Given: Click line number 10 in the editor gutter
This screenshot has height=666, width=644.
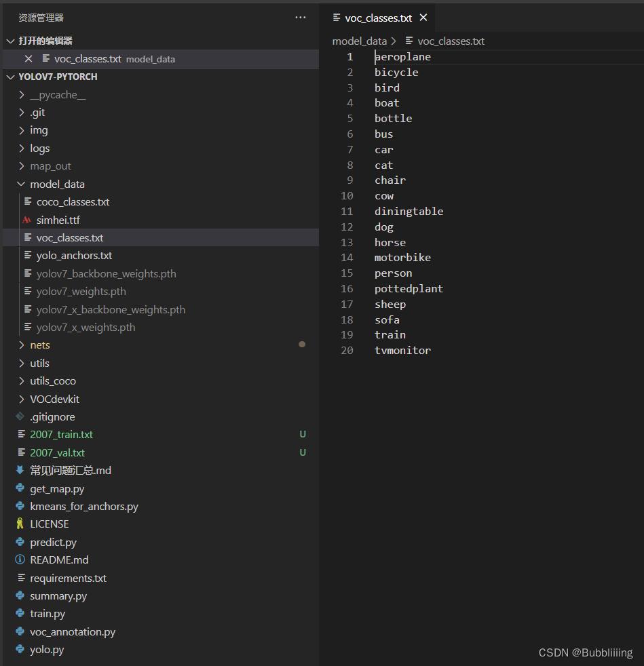Looking at the screenshot, I should pyautogui.click(x=347, y=196).
